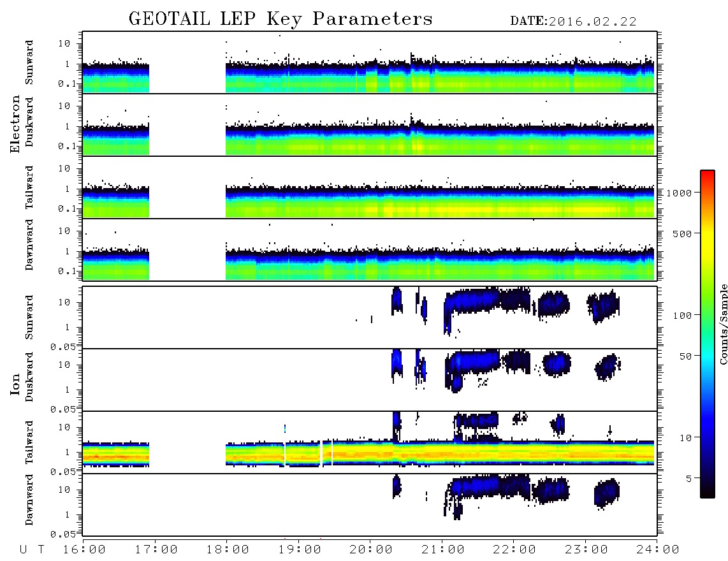Click the 21:00 time tick label

pos(443,550)
